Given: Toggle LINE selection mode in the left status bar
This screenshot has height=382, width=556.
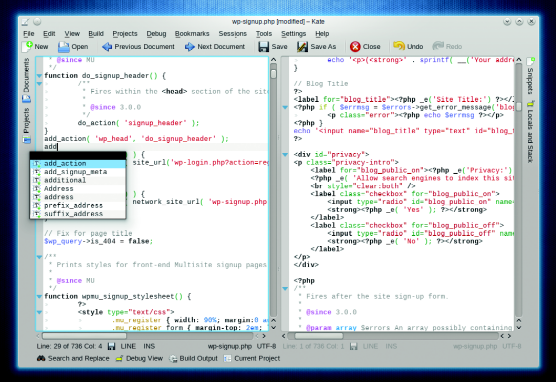Looking at the screenshot, I should [x=128, y=346].
